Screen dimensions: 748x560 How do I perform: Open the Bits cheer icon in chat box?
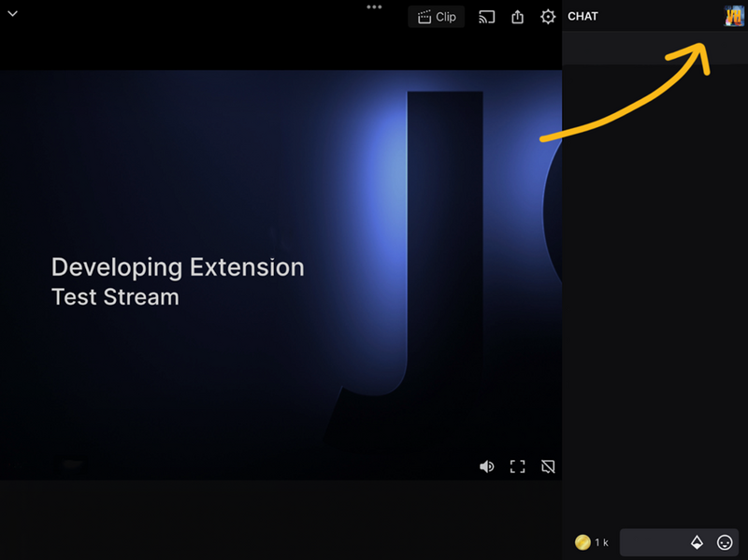(697, 542)
